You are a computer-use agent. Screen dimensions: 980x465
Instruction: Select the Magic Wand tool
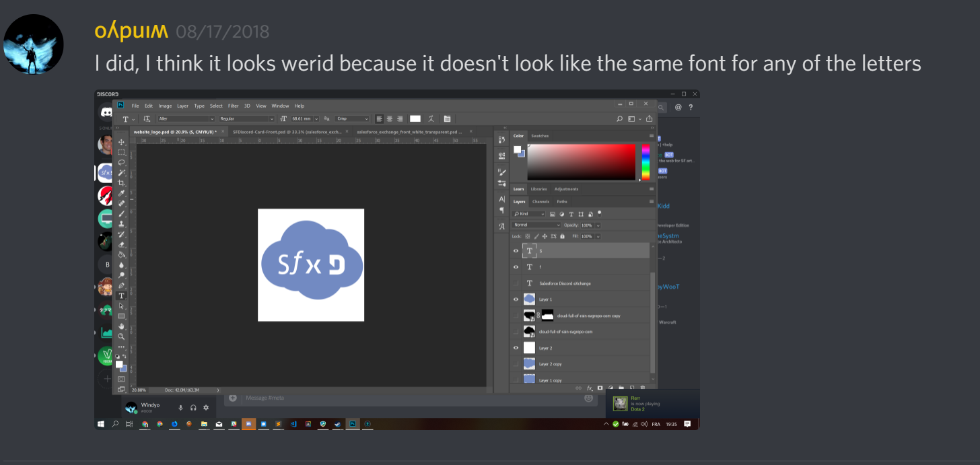click(122, 173)
